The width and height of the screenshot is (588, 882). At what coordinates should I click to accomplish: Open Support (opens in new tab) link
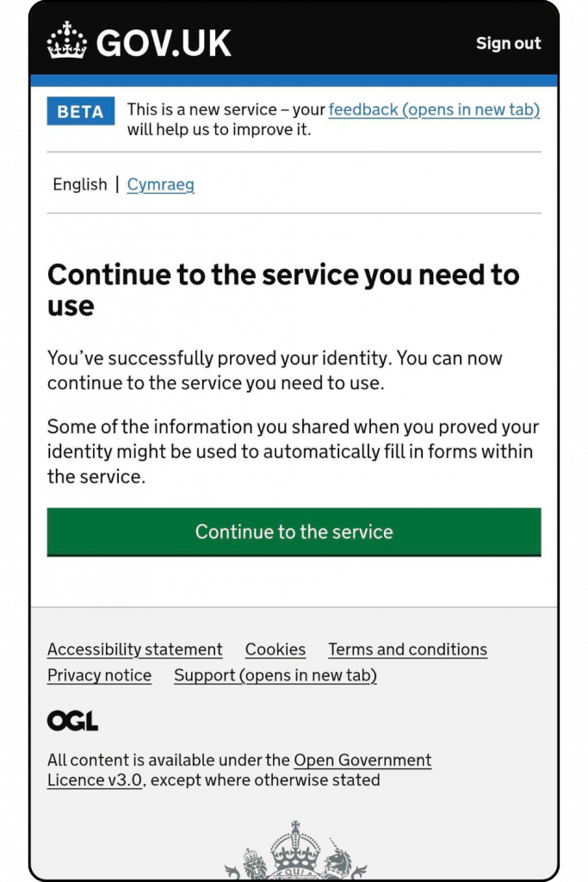pyautogui.click(x=275, y=675)
